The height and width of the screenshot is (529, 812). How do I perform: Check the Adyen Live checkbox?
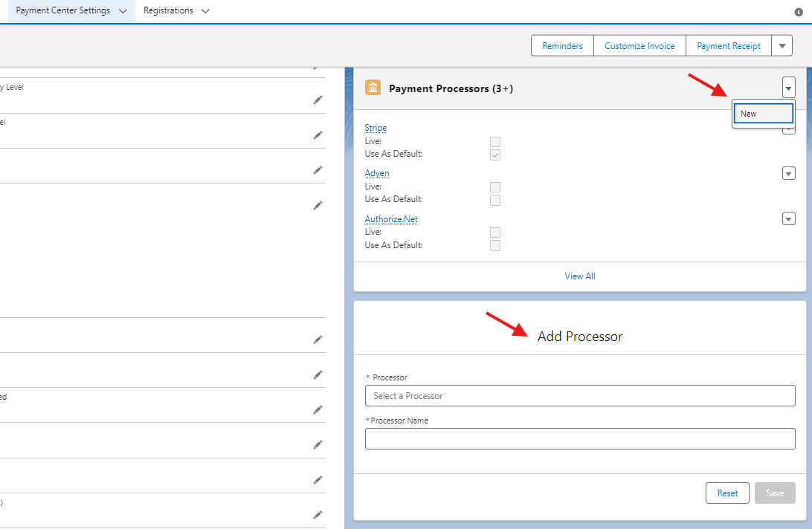click(x=495, y=186)
